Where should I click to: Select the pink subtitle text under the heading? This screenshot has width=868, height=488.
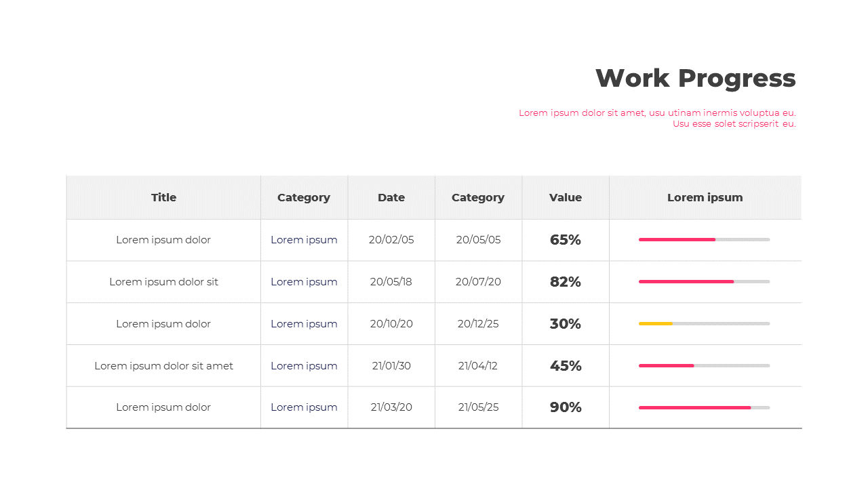tap(657, 118)
